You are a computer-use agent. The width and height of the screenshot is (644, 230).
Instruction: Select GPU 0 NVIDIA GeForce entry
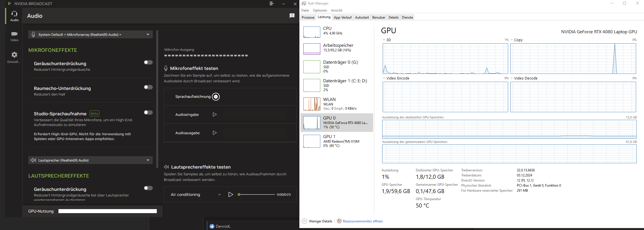pos(337,122)
